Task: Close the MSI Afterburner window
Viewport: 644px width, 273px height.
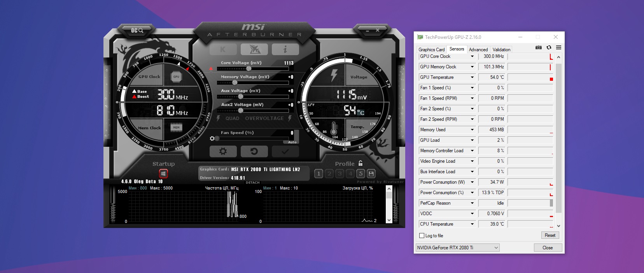Action: click(378, 30)
